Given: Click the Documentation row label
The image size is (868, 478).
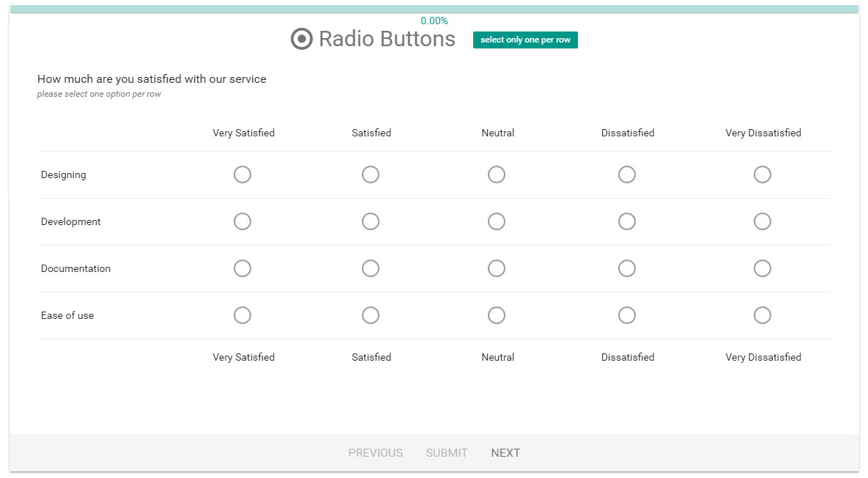Looking at the screenshot, I should [x=76, y=268].
